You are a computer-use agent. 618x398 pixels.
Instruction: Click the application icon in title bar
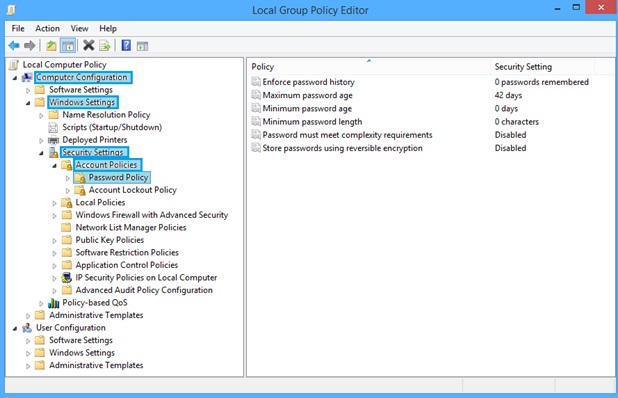[x=11, y=9]
